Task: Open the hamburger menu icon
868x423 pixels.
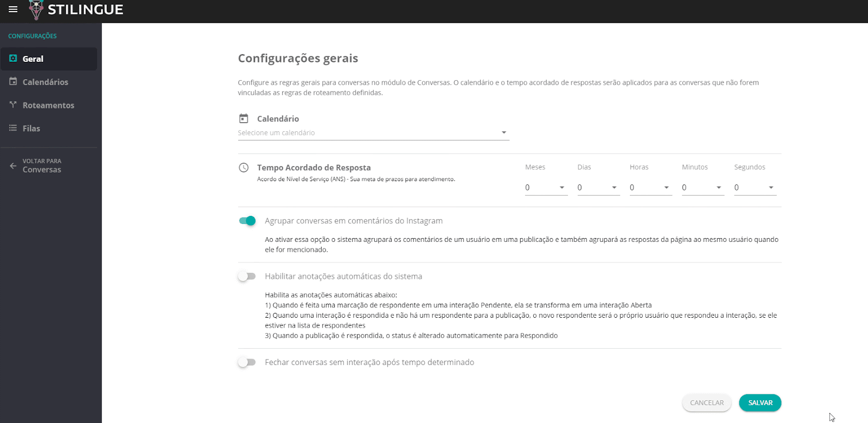Action: pos(13,9)
